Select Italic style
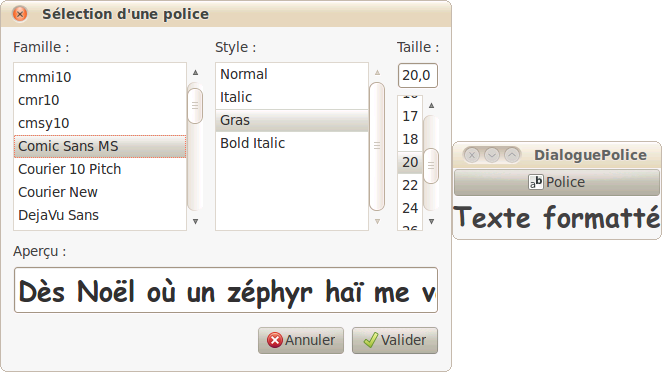Image resolution: width=662 pixels, height=372 pixels. coord(292,97)
